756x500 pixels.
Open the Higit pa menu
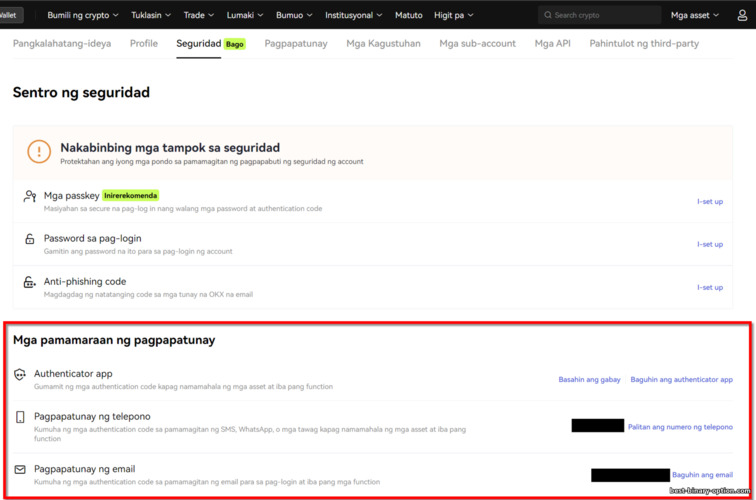tap(454, 15)
